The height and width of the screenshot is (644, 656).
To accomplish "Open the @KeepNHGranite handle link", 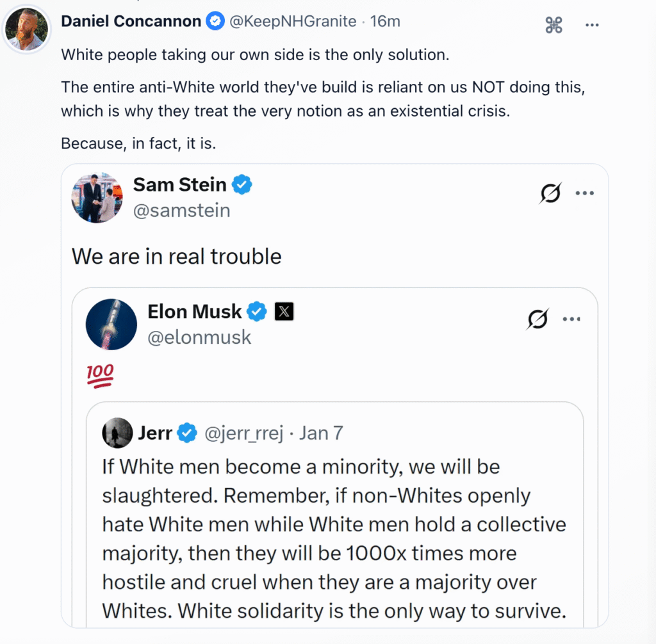I will [292, 21].
